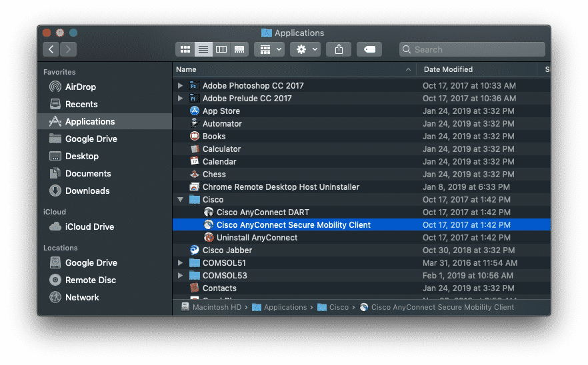Screen dimensions: 588x365
Task: Click the AirDrop sidebar icon
Action: [55, 87]
